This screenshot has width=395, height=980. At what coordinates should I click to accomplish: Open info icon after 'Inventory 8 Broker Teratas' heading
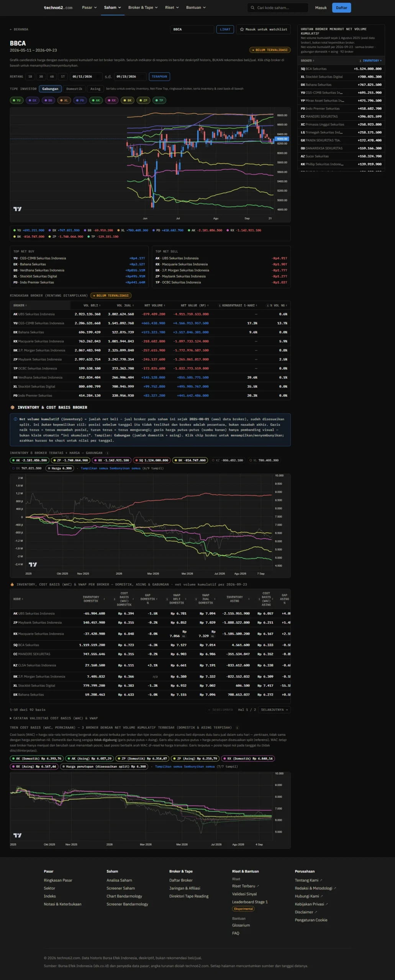pyautogui.click(x=107, y=453)
